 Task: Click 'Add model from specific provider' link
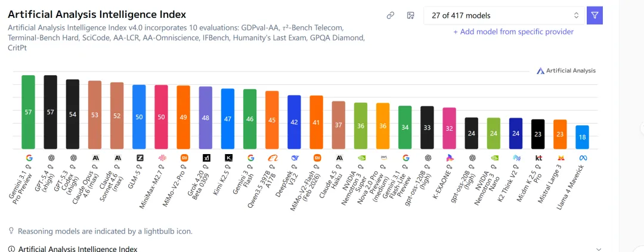[513, 32]
